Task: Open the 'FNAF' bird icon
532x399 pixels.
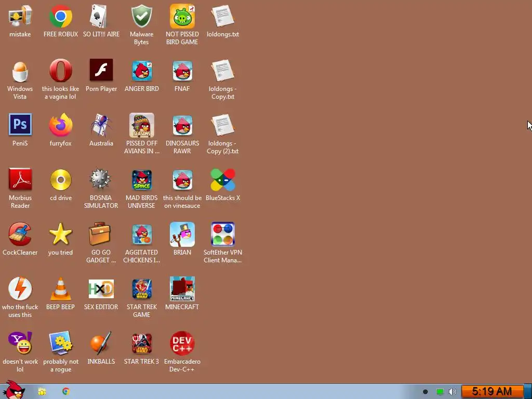Action: 182,71
